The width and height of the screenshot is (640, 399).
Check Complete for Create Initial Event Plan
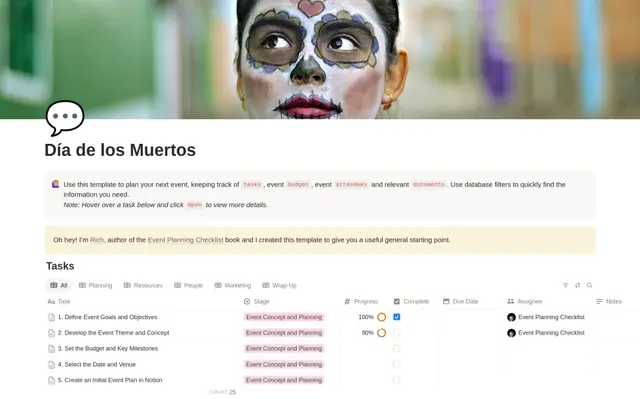click(397, 380)
